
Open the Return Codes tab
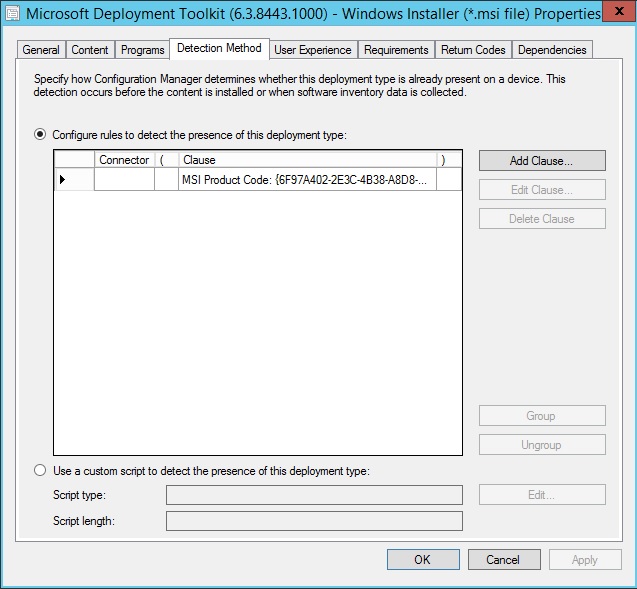tap(474, 50)
